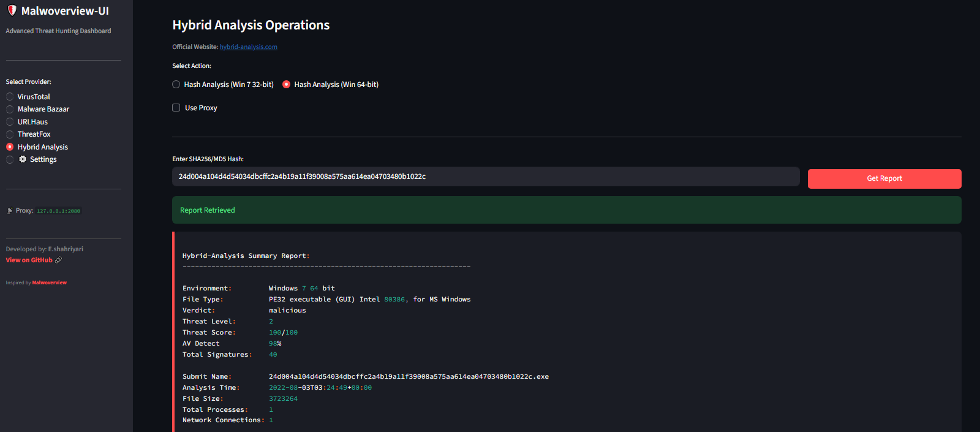
Task: Enable the Use Proxy checkbox
Action: (x=176, y=108)
